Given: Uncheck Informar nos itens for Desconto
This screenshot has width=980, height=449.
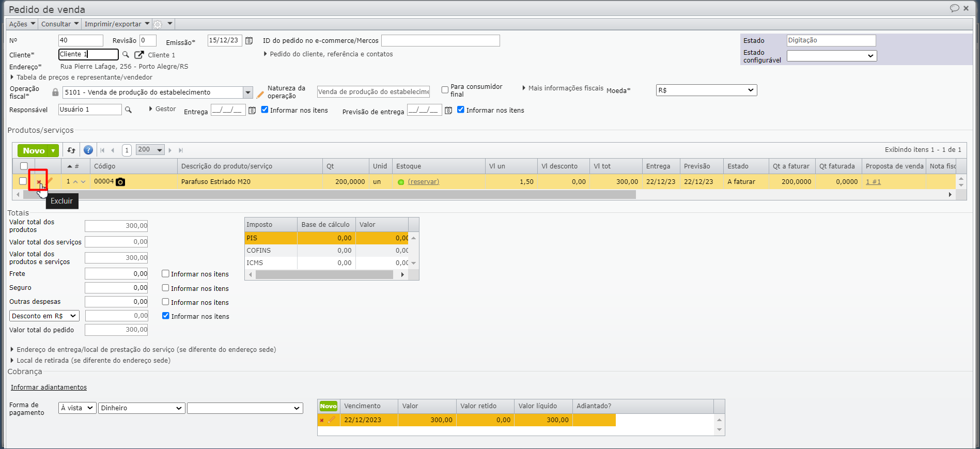Looking at the screenshot, I should [166, 316].
